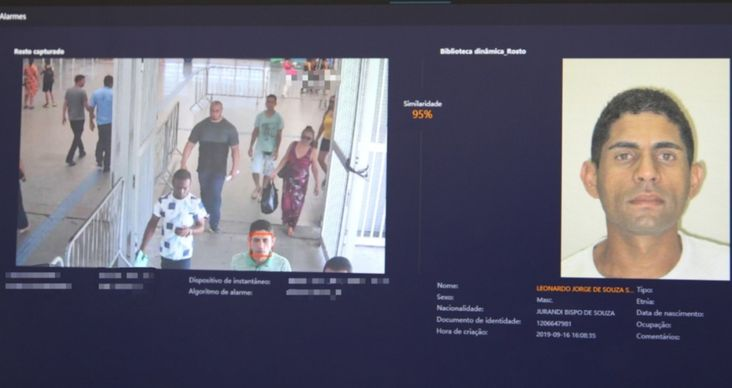Viewport: 732px width, 388px height.
Task: Select the Comentários field label
Action: tap(658, 337)
